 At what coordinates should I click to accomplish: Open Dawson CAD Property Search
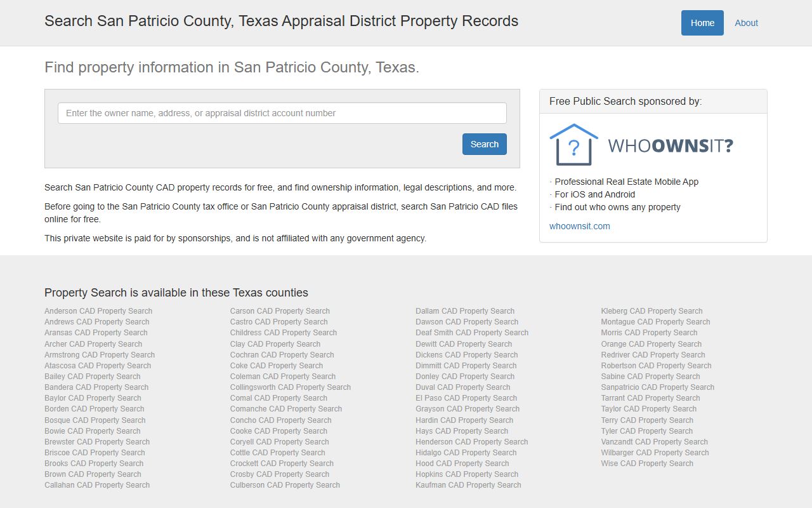pos(467,322)
